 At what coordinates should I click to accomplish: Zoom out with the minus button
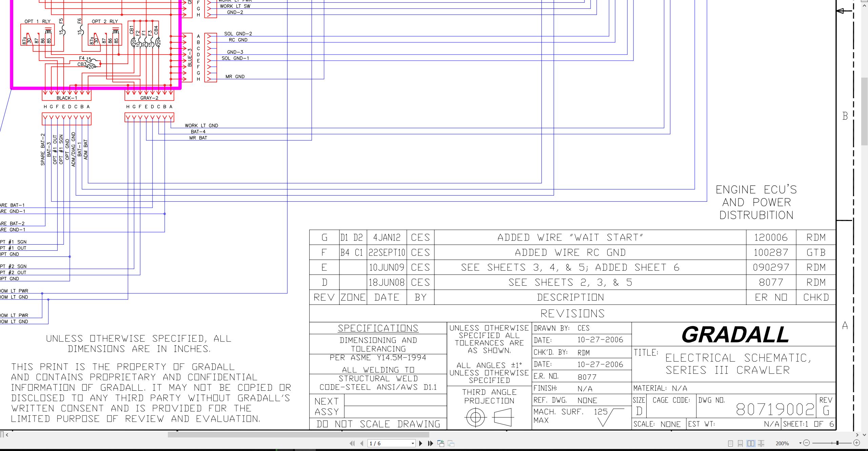[x=807, y=443]
